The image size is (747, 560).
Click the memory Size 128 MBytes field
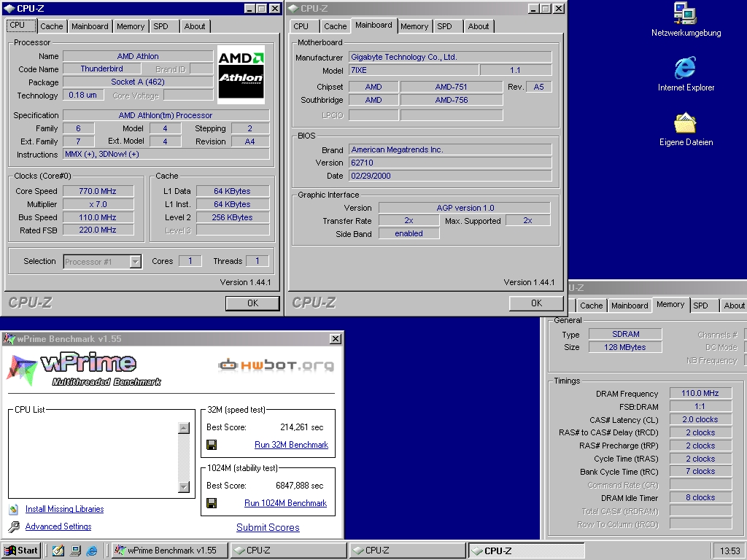point(625,347)
